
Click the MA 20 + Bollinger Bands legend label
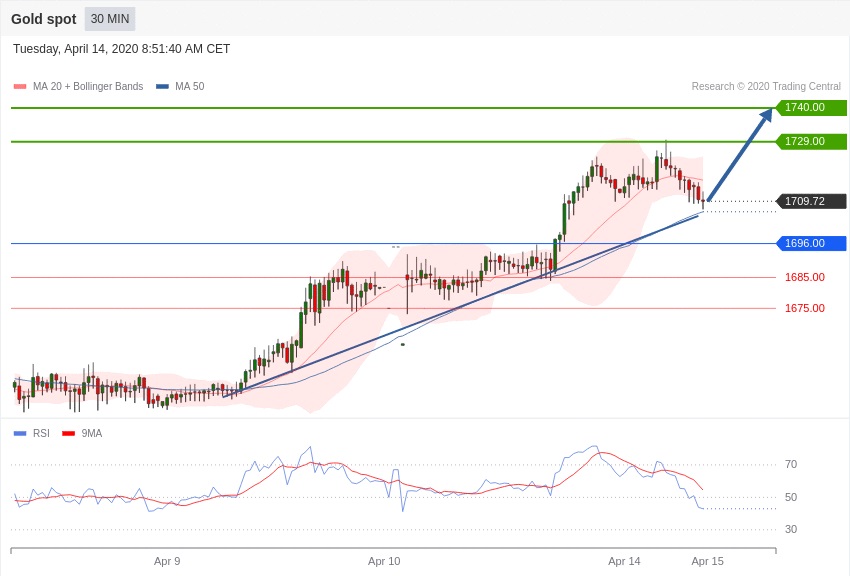[x=88, y=86]
